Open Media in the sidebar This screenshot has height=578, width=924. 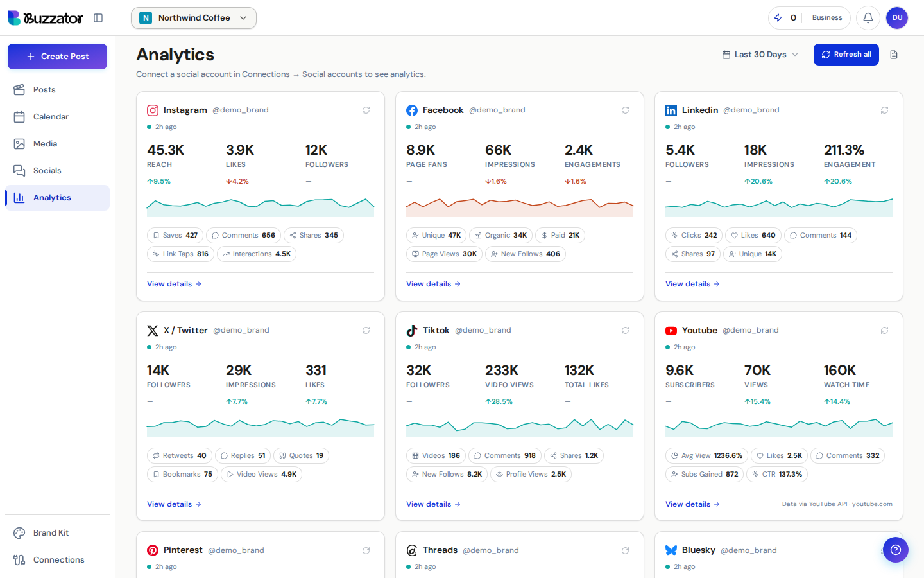57,144
